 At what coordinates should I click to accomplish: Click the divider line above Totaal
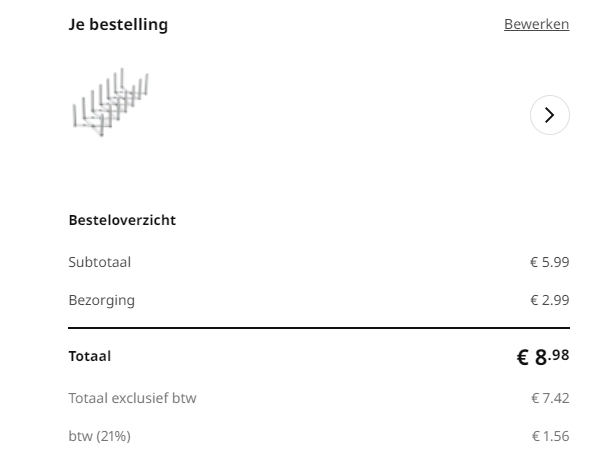pos(318,328)
